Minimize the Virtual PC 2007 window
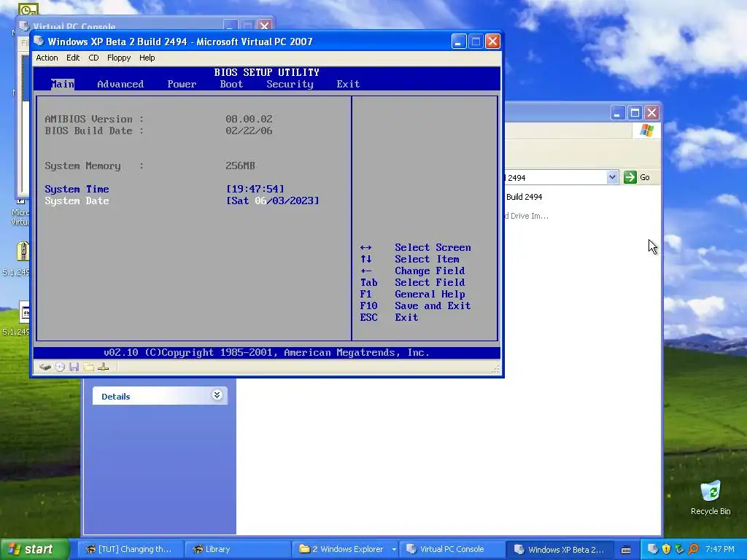 (458, 42)
